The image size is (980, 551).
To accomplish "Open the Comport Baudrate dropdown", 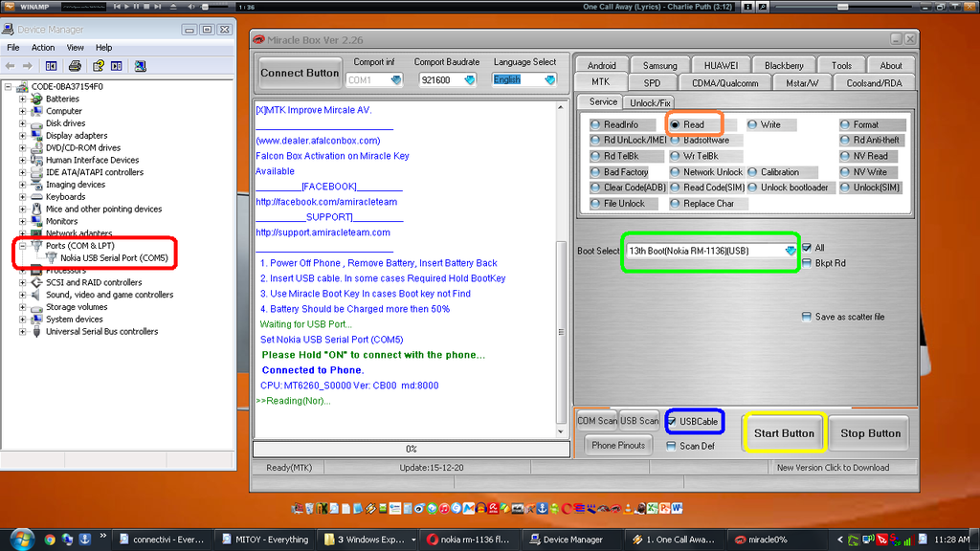I will 469,80.
